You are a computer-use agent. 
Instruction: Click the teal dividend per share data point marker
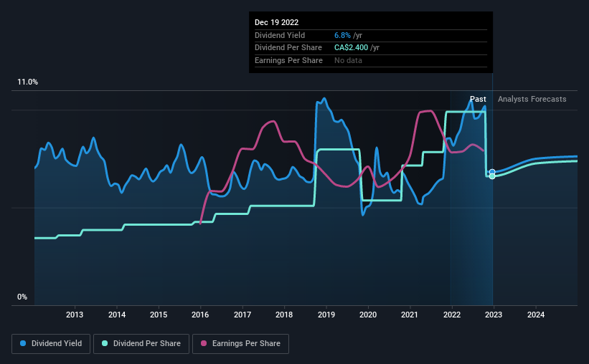pos(492,176)
